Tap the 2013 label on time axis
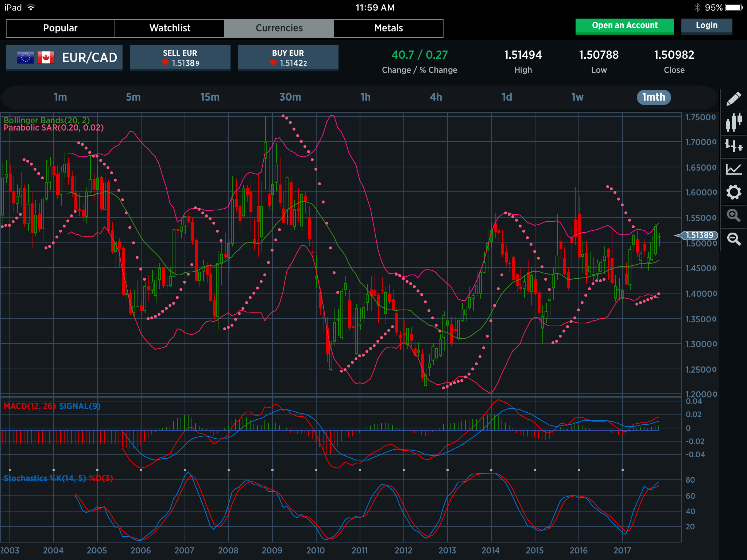747x560 pixels. pos(447,551)
